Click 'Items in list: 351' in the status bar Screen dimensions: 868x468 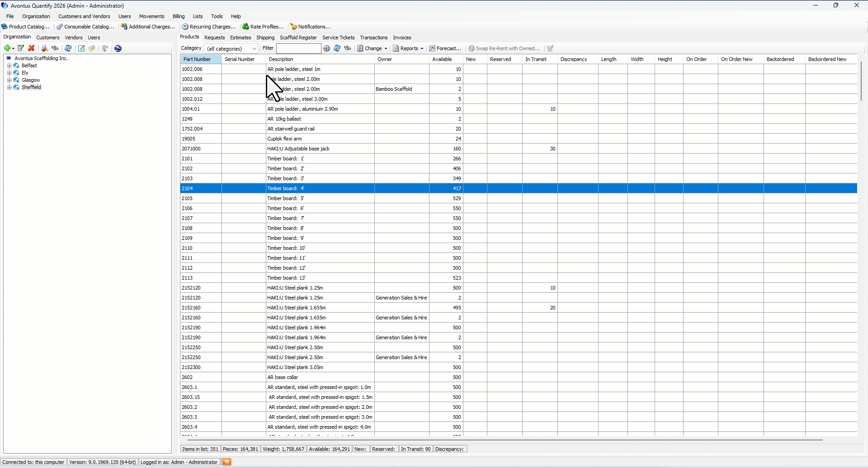pos(200,449)
